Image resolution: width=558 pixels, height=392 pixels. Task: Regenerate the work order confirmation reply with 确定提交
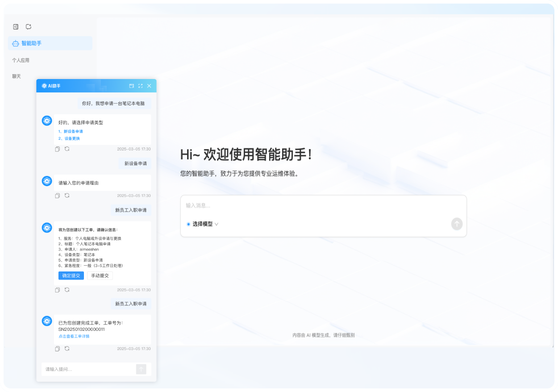(67, 289)
